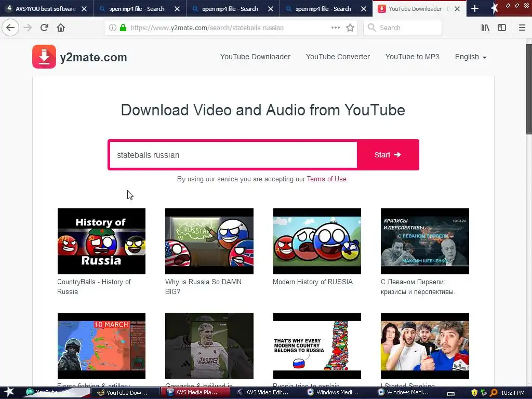Toggle the sidebar view icon

[x=502, y=28]
